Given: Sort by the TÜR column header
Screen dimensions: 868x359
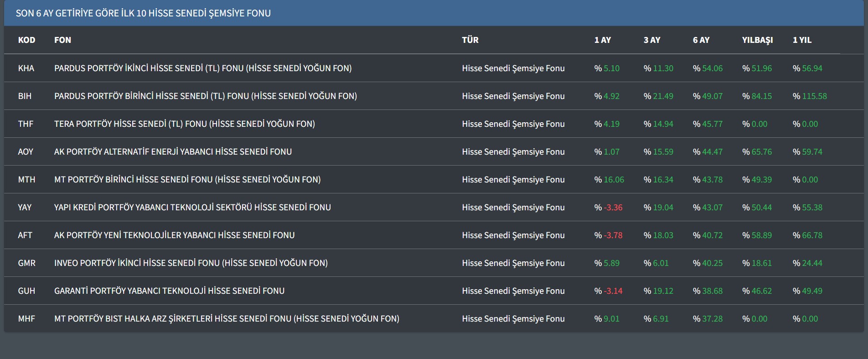Looking at the screenshot, I should [x=470, y=40].
